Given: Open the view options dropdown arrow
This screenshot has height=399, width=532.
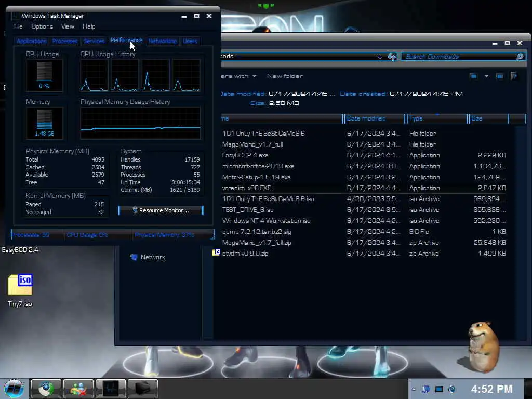Looking at the screenshot, I should (x=486, y=76).
